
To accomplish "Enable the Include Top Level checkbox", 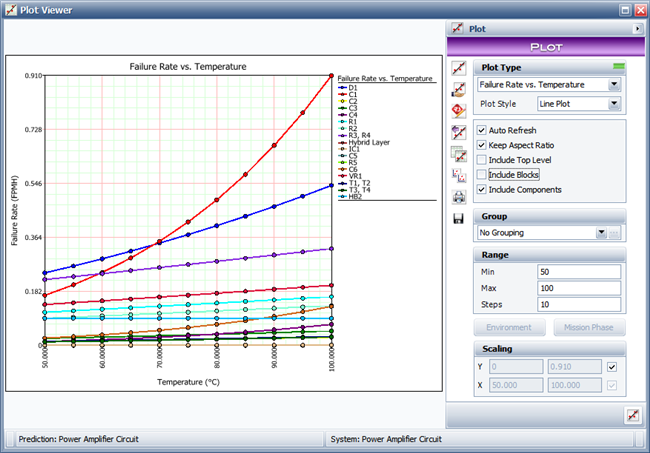I will point(482,160).
